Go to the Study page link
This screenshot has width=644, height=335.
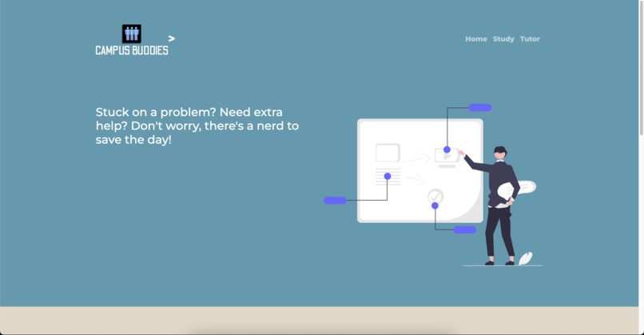503,39
